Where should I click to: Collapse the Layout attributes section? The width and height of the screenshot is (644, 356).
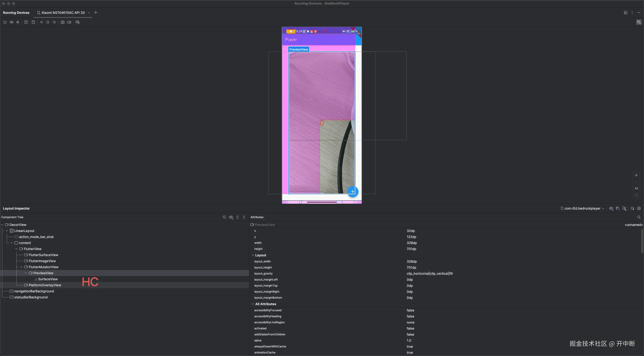tap(253, 255)
